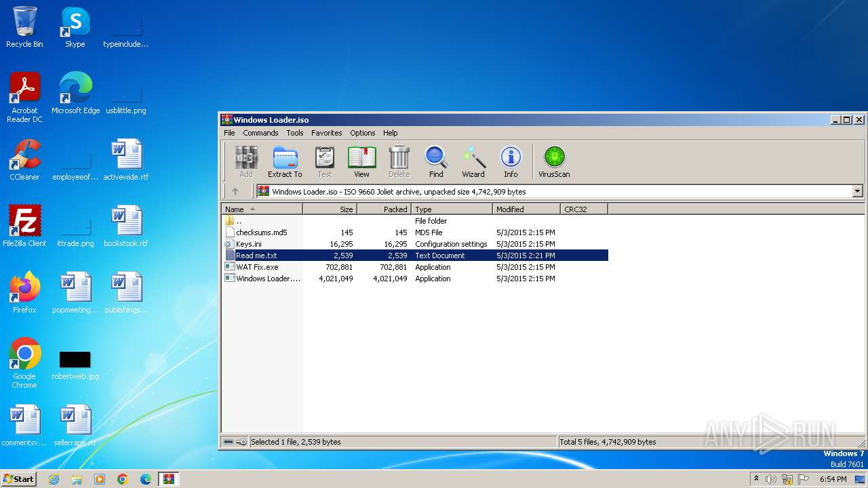
Task: Open Firefox desktop shortcut
Action: (24, 293)
